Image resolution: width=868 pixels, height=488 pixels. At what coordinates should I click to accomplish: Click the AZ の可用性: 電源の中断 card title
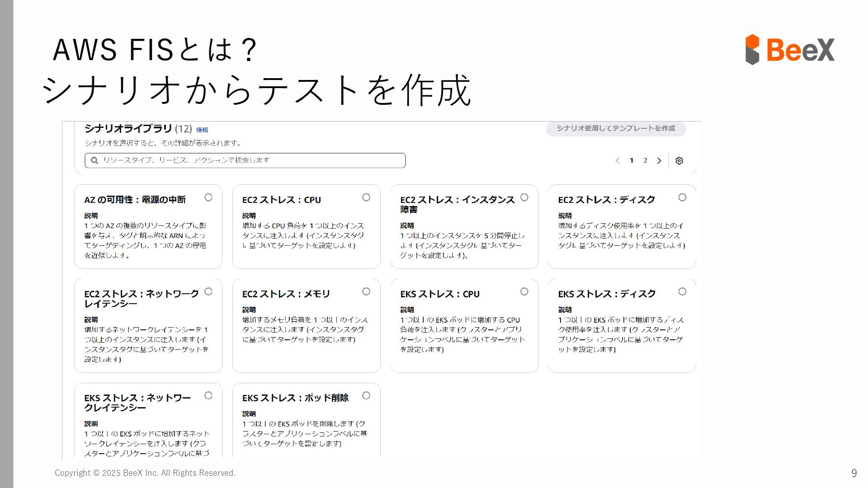pyautogui.click(x=135, y=200)
